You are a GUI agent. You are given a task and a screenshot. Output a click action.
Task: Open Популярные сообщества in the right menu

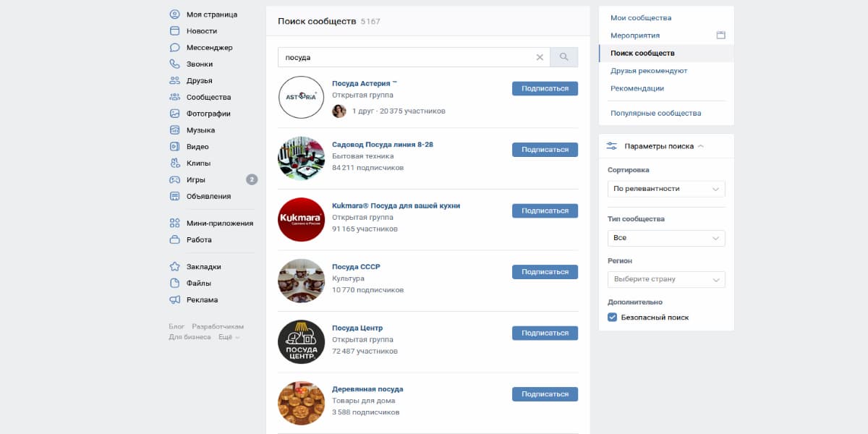(x=655, y=114)
